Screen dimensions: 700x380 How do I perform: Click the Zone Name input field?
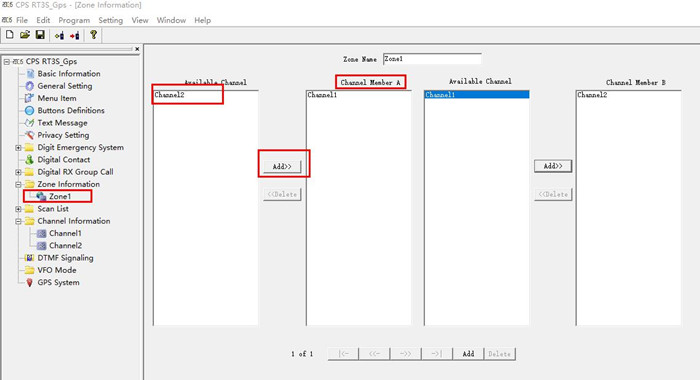(x=432, y=59)
